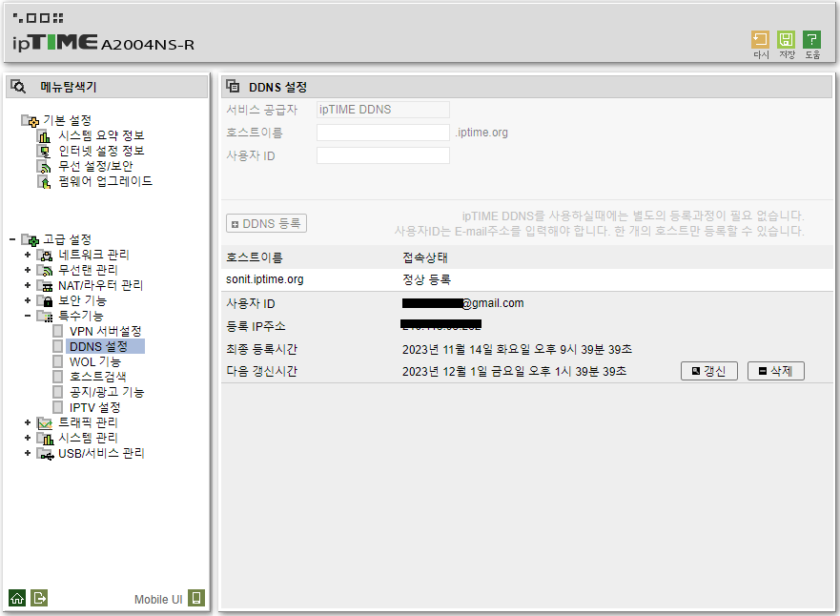
Task: Click the 시스템 관리 icon
Action: pos(45,439)
